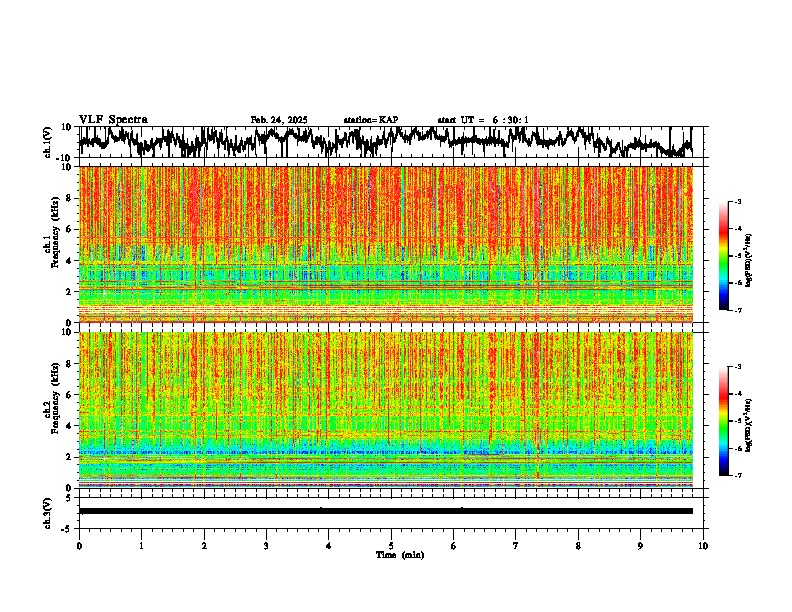Click the "9" tick on the Time axis
The image size is (792, 612).
[640, 546]
